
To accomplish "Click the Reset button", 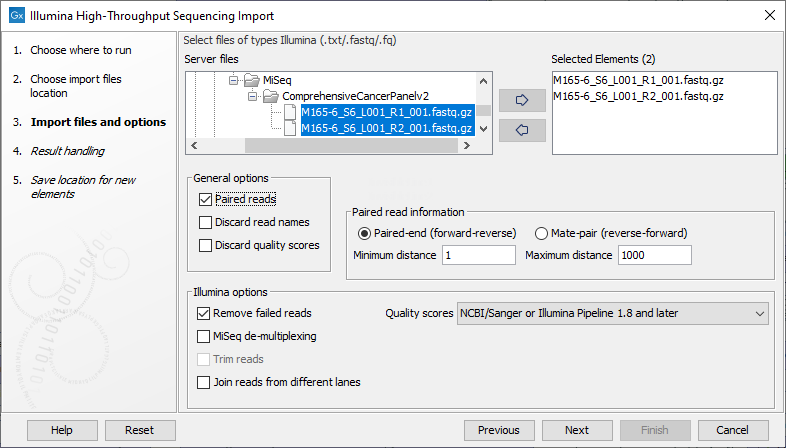I will point(140,430).
